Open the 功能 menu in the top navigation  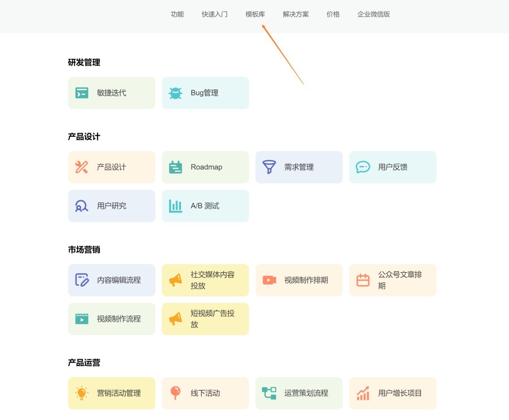[177, 14]
